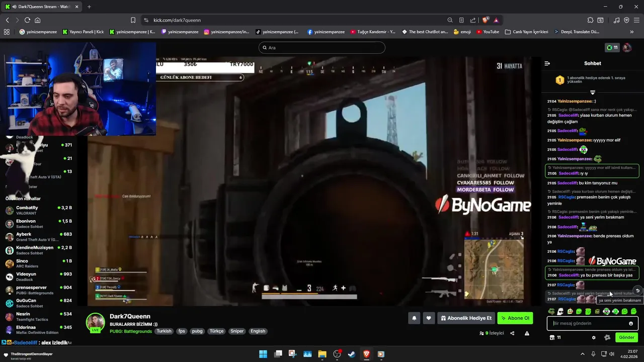Click PUBG: Battlegrounds category link
Image resolution: width=644 pixels, height=362 pixels.
[x=131, y=331]
